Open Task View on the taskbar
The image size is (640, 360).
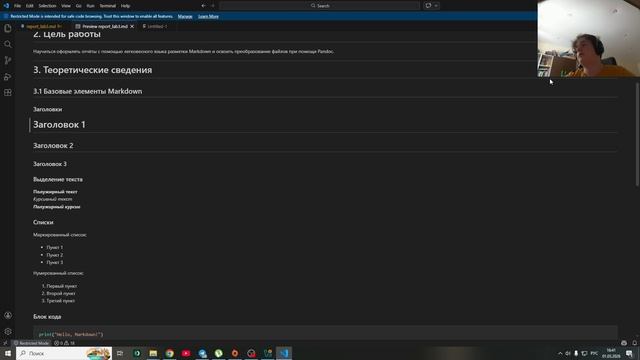click(120, 353)
